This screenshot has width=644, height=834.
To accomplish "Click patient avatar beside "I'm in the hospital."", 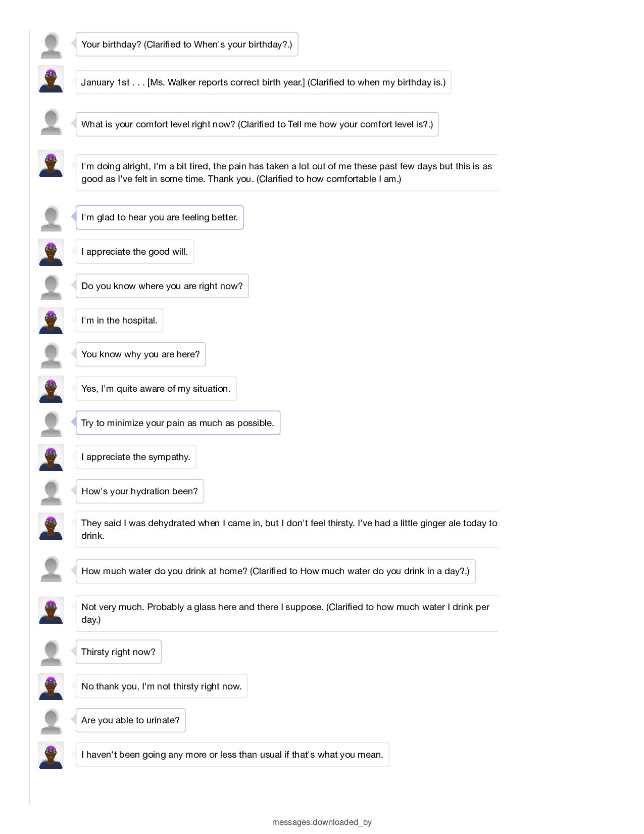I will [51, 320].
